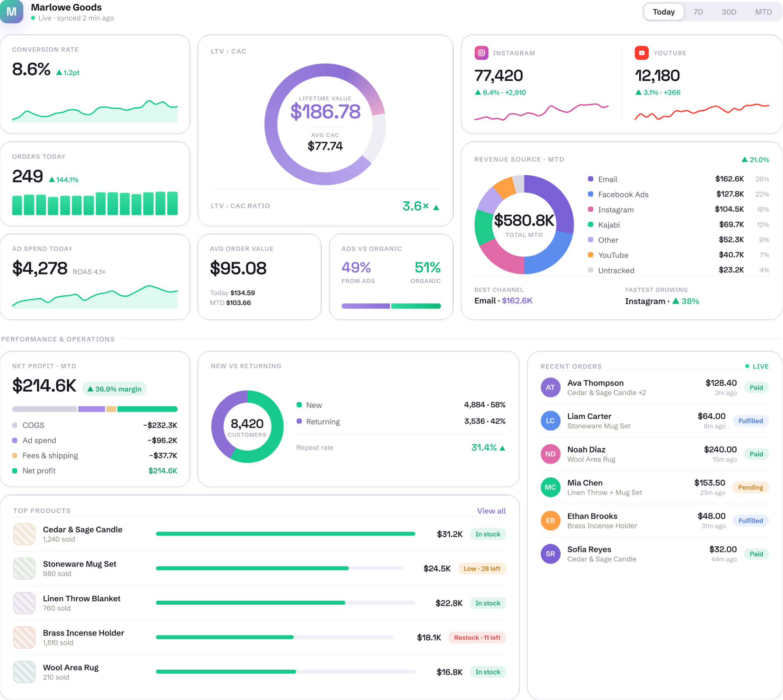Click the YouTube subscribers trend line
Viewport: 783px width, 700px height.
click(x=702, y=112)
